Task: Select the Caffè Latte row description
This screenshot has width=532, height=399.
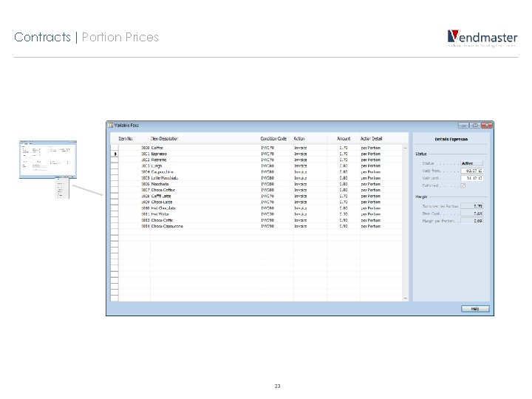Action: point(161,196)
